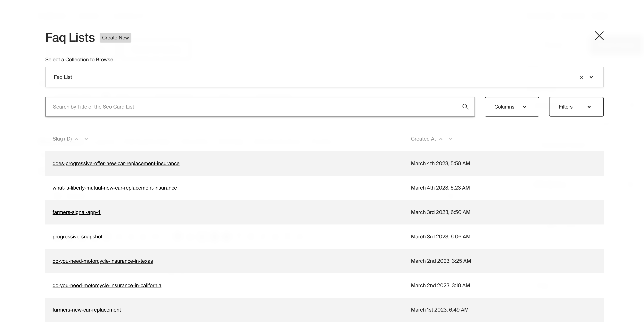The width and height of the screenshot is (644, 326).
Task: Open the Filters dropdown
Action: (576, 107)
